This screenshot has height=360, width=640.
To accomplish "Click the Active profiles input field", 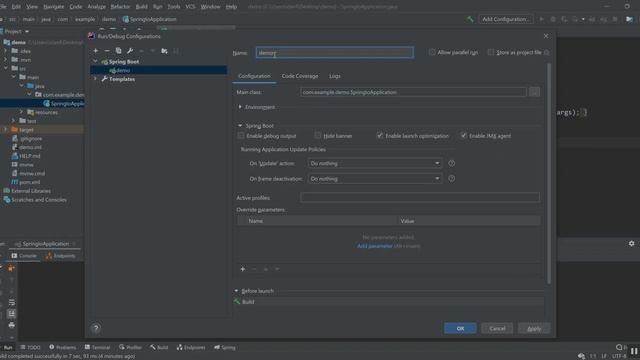I will coord(420,198).
